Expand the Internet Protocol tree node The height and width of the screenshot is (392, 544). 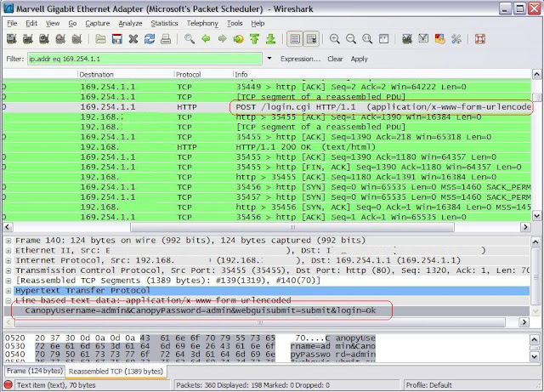8,260
